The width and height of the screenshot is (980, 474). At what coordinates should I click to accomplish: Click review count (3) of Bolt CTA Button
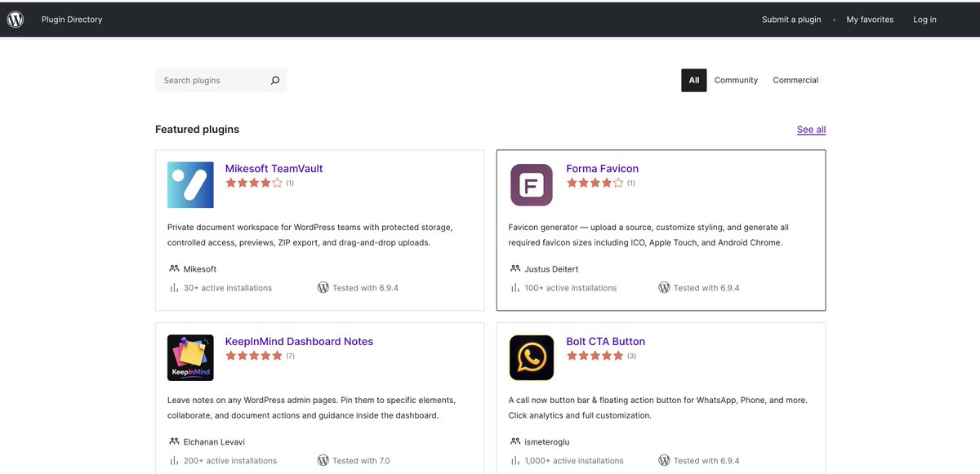click(632, 357)
